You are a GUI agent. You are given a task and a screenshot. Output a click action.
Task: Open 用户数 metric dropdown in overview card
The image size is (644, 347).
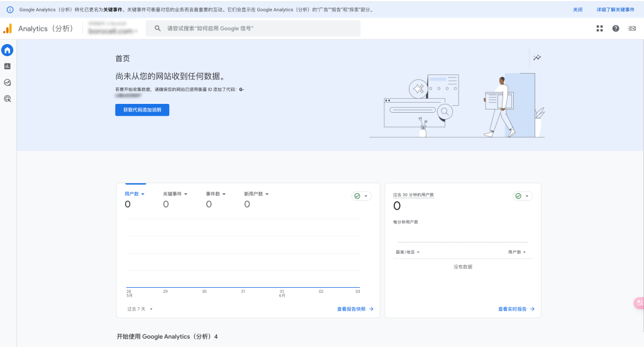(x=135, y=193)
